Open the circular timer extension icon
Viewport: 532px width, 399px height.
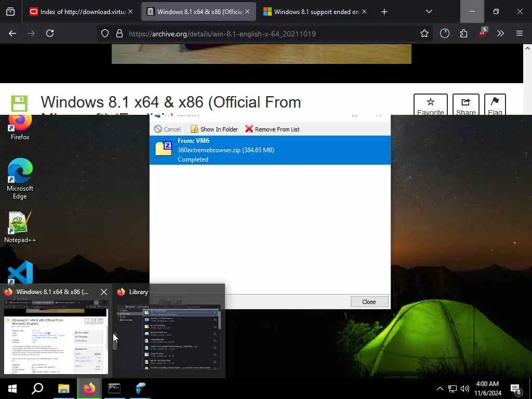tap(445, 33)
